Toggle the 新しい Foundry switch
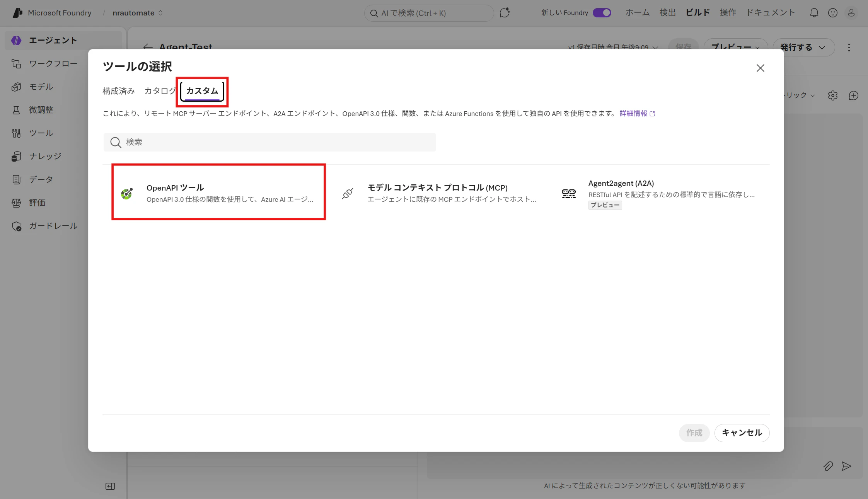 click(602, 13)
